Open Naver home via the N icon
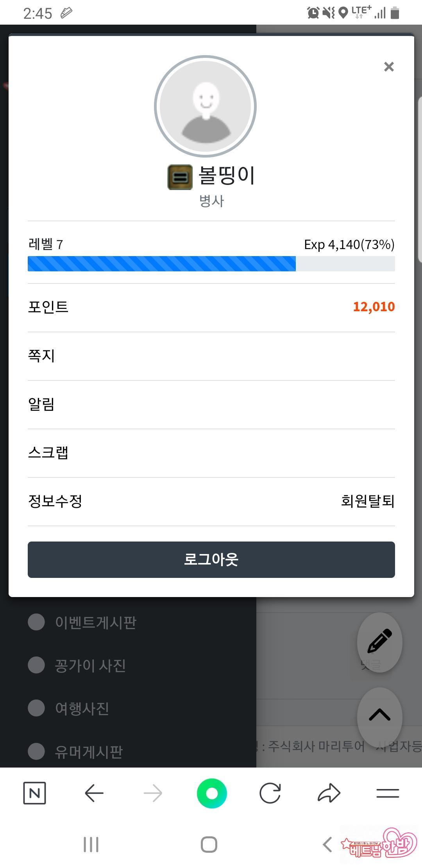This screenshot has width=422, height=868. click(x=35, y=793)
